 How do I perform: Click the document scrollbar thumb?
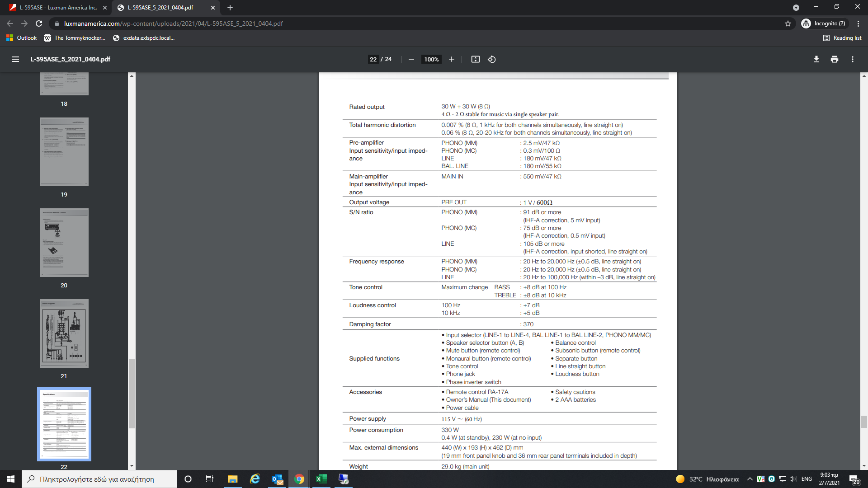click(x=864, y=422)
